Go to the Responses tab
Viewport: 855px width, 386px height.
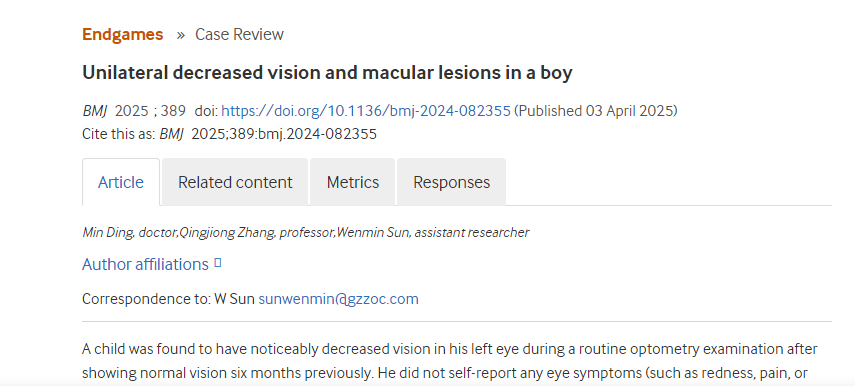pos(451,182)
